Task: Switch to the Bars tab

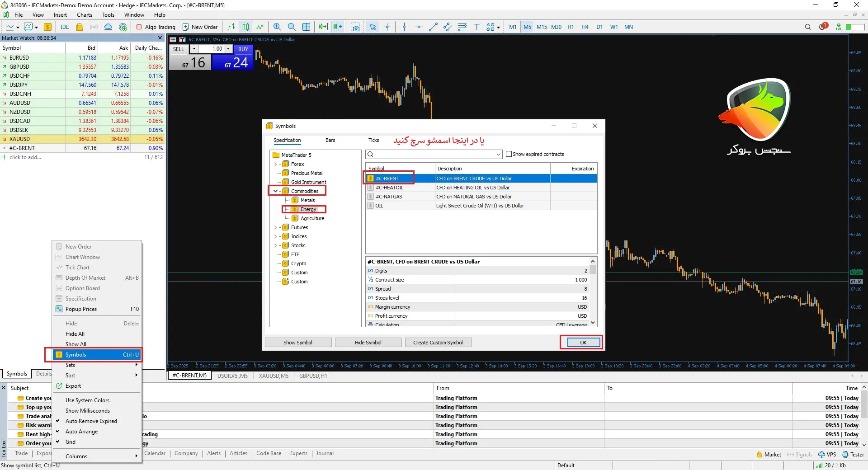Action: tap(330, 141)
